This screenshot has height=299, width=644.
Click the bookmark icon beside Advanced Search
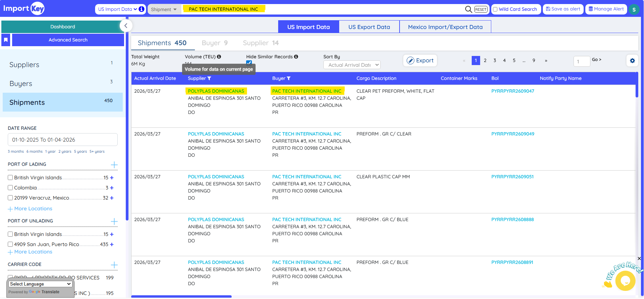pos(6,40)
